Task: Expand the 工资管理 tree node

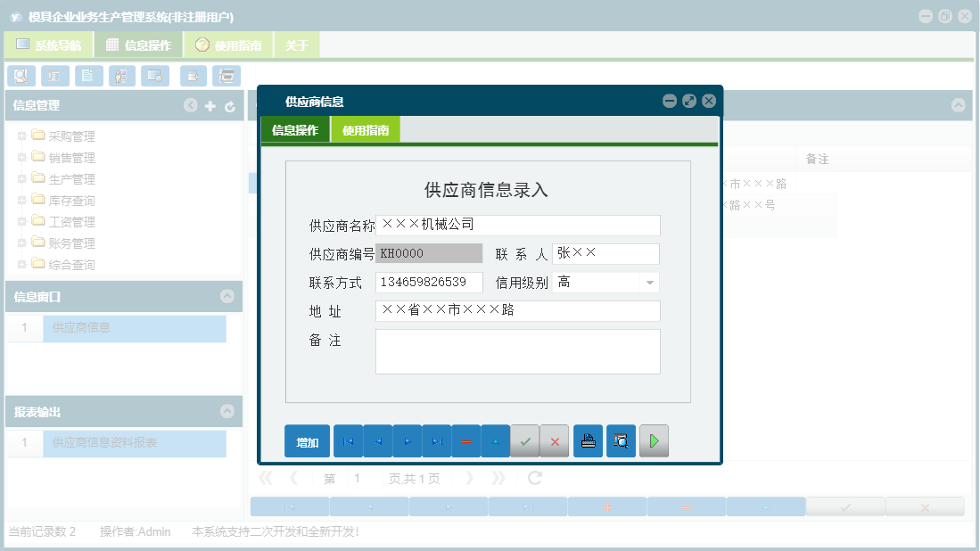Action: tap(21, 221)
